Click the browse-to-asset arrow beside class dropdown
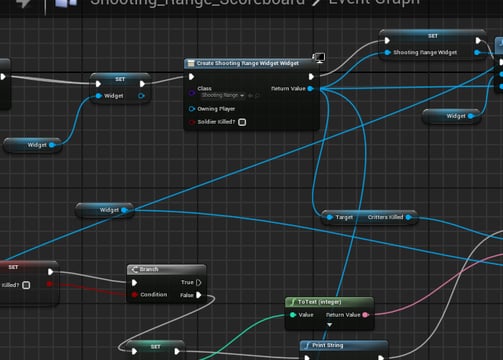503x360 pixels. coord(250,96)
